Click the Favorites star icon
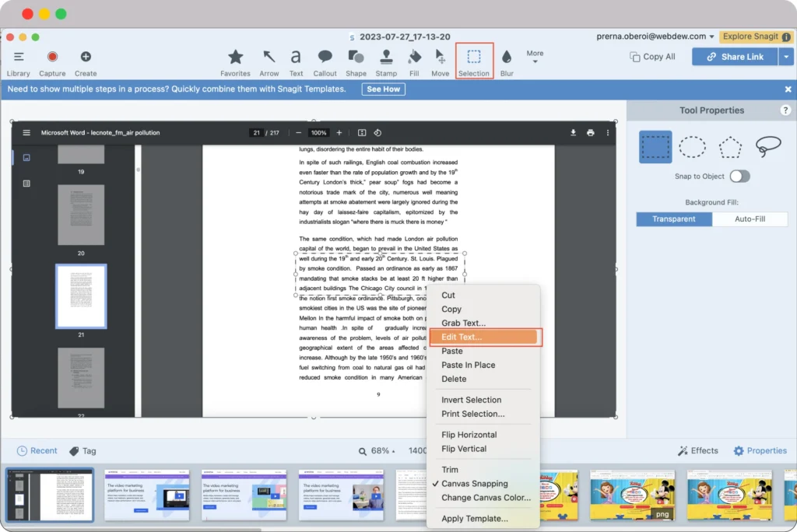797x532 pixels. point(235,56)
